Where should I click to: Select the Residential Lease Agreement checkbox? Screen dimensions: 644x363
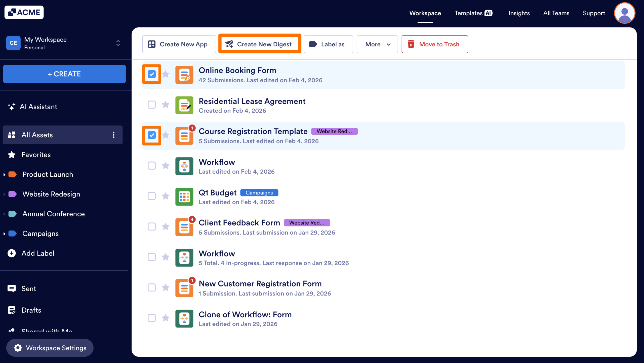click(151, 105)
